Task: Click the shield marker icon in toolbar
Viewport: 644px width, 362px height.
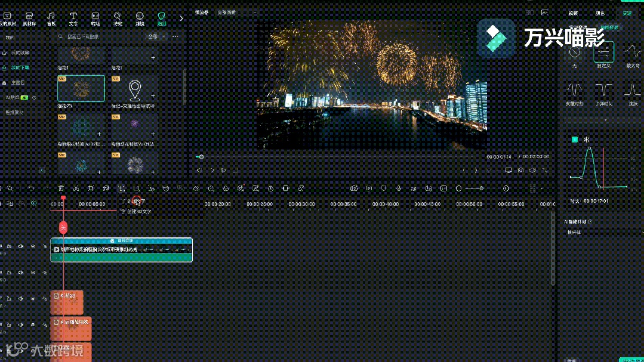Action: point(384,188)
